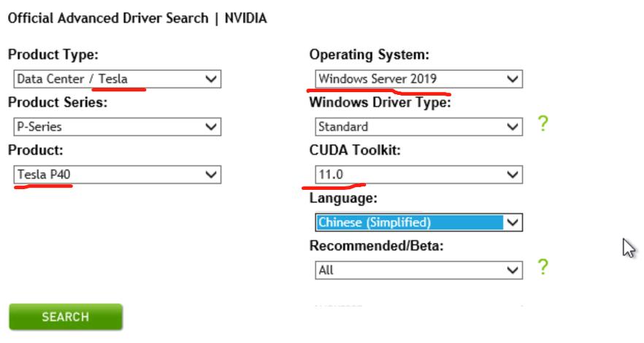Image resolution: width=644 pixels, height=343 pixels.
Task: Open the Operating System dropdown
Action: pyautogui.click(x=418, y=79)
